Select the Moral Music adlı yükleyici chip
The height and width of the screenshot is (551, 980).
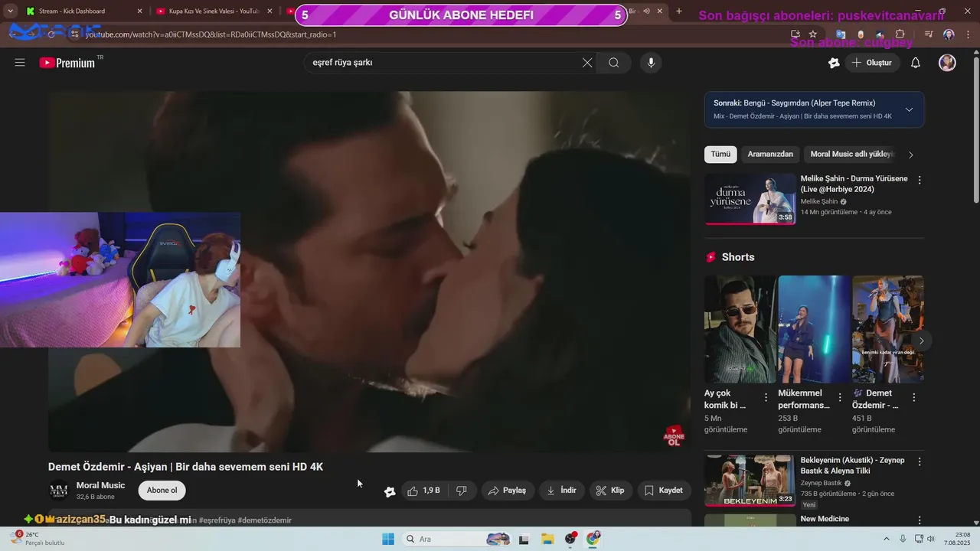click(852, 155)
